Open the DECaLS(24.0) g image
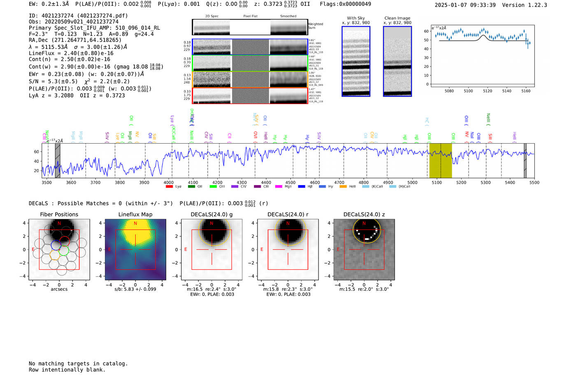The width and height of the screenshot is (576, 392). point(211,250)
